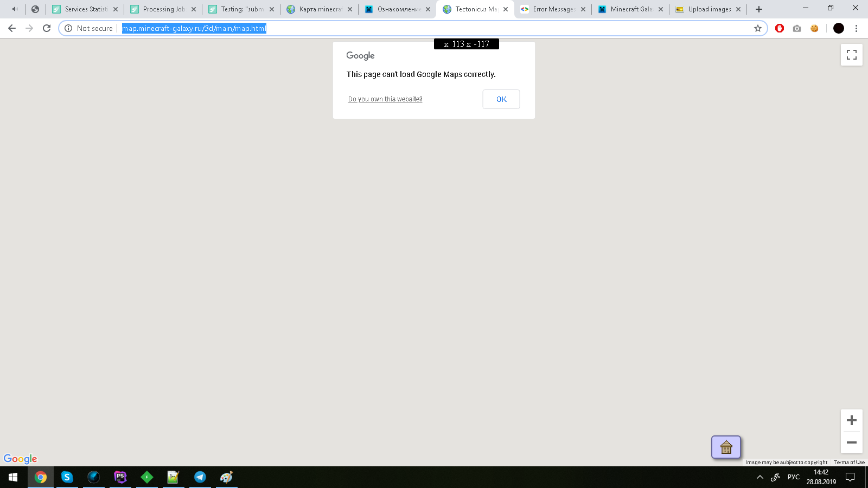The width and height of the screenshot is (868, 488).
Task: Click the muted speaker pinned tab
Action: (x=15, y=9)
